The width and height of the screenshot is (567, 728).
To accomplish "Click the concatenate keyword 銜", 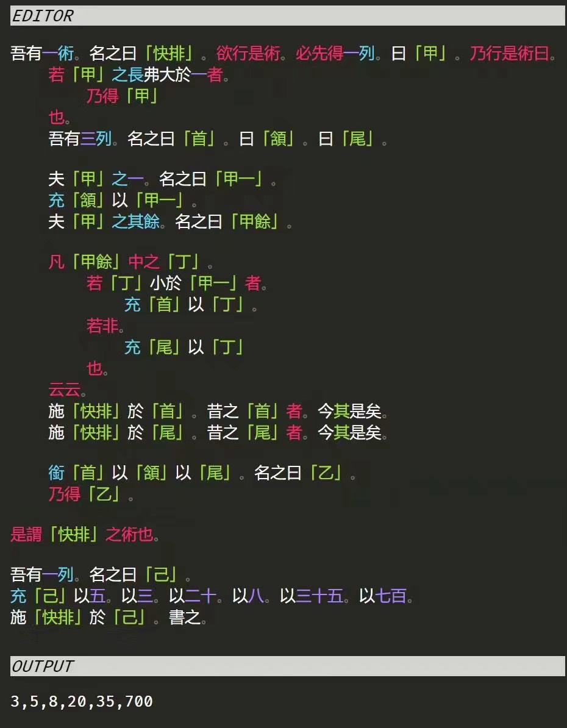I will click(56, 473).
